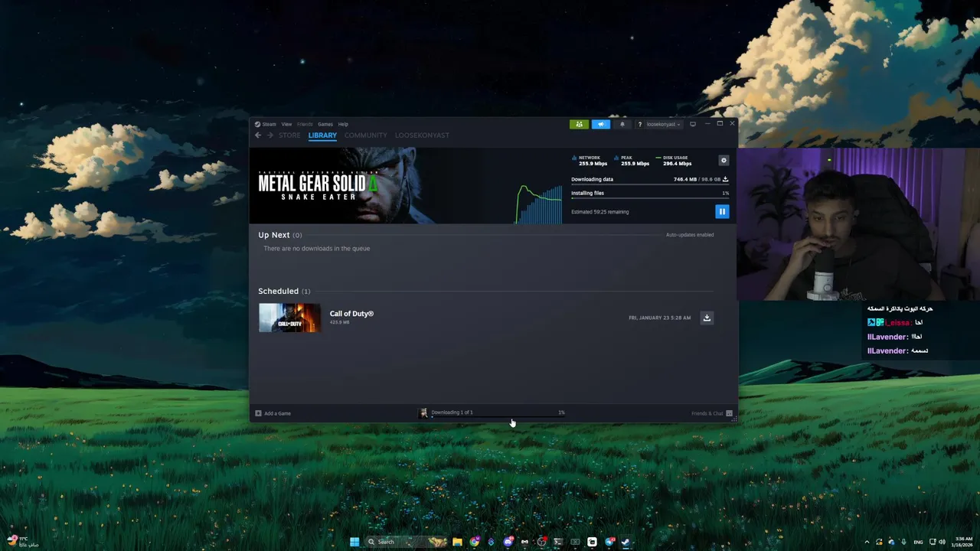Click the Scheduled heading

(x=278, y=291)
